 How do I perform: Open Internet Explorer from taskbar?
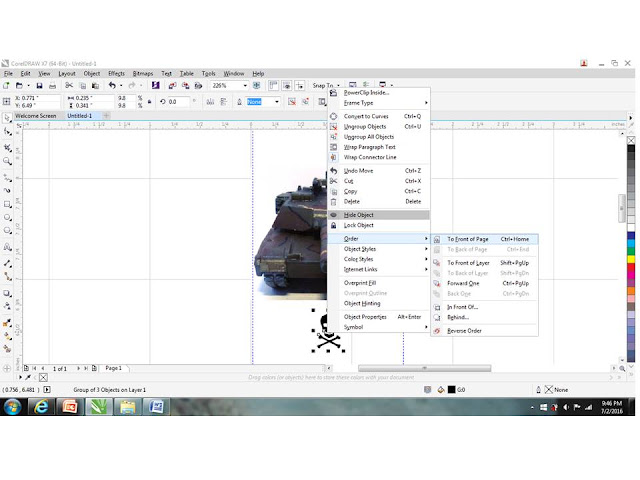click(x=41, y=407)
